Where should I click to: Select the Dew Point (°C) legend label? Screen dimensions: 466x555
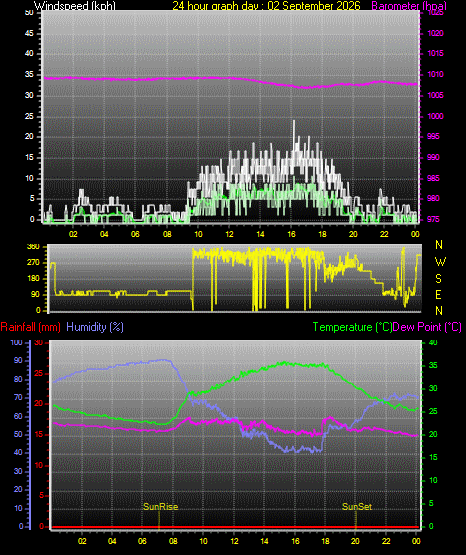tap(427, 327)
